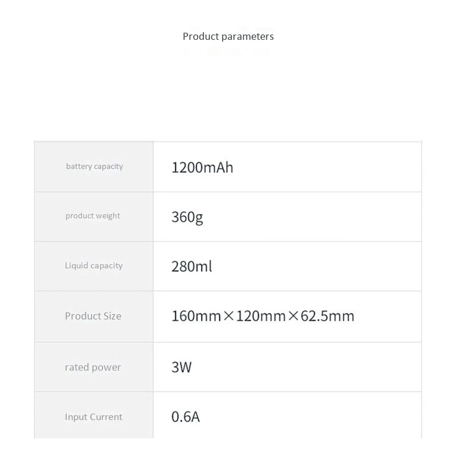Select the "battery capacity" label cell
The image size is (476, 476).
click(94, 167)
